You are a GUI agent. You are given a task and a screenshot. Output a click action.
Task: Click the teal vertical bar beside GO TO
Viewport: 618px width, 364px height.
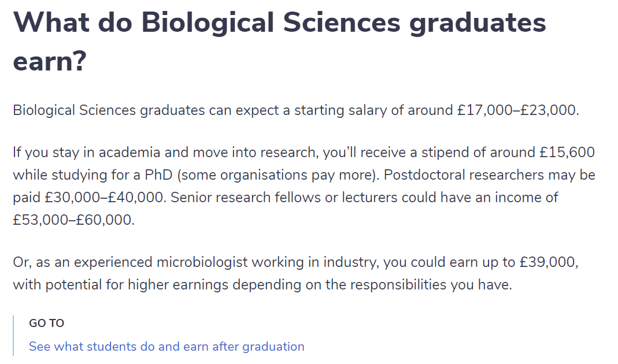(x=13, y=336)
